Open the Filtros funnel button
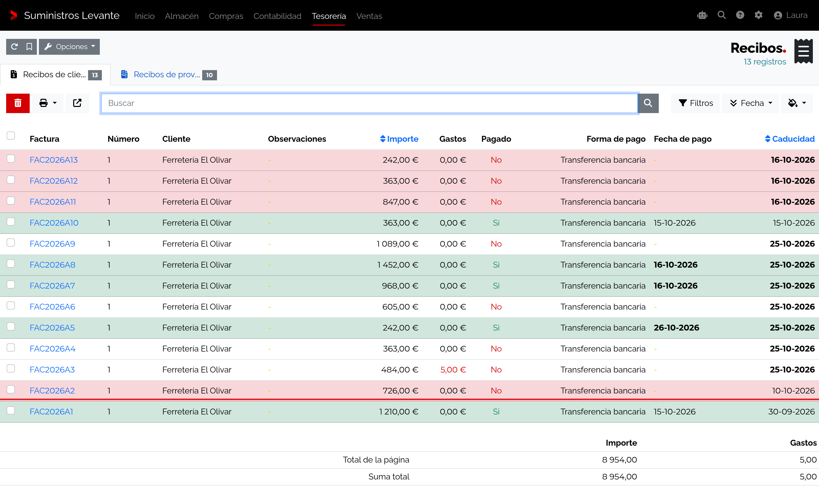 click(696, 103)
